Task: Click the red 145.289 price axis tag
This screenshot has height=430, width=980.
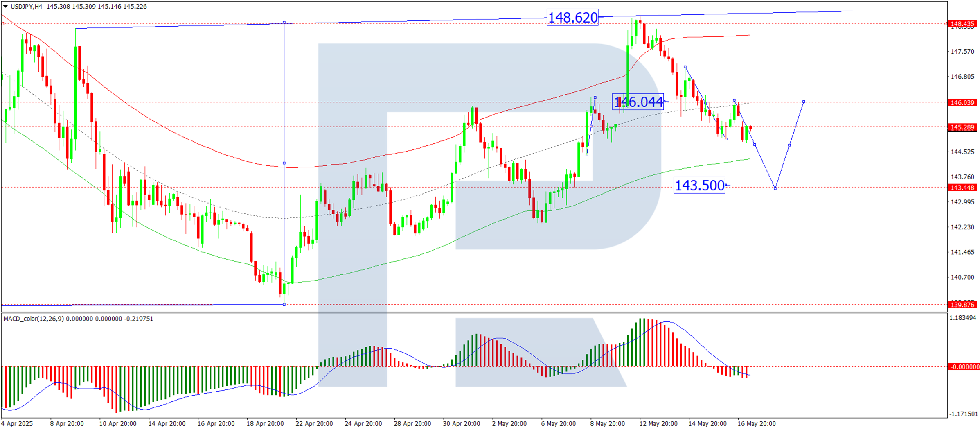Action: click(962, 127)
